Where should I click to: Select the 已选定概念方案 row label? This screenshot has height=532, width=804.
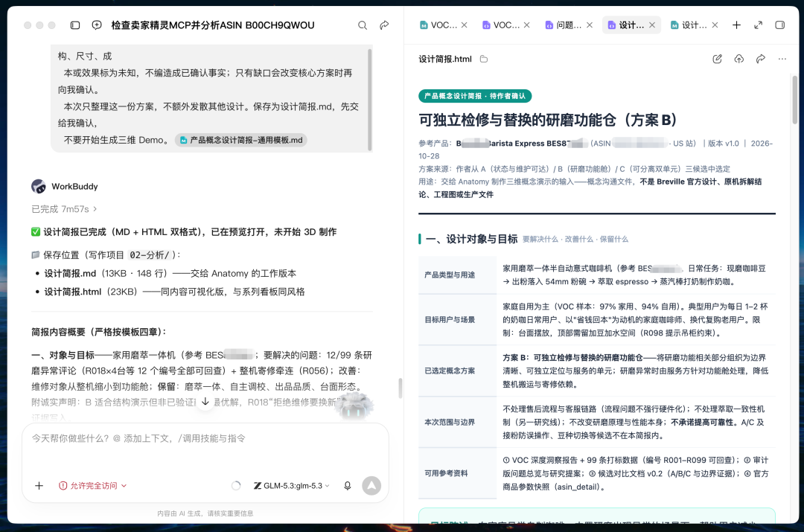coord(450,371)
